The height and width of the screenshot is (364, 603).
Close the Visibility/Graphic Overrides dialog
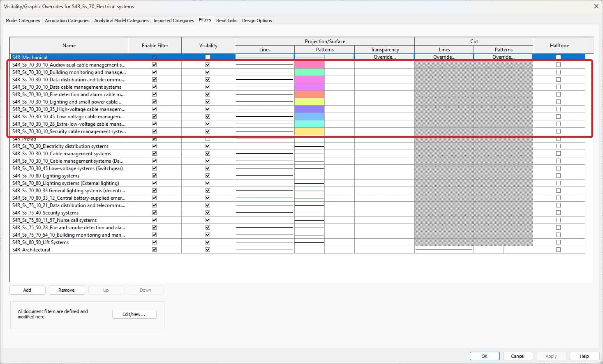[x=596, y=6]
